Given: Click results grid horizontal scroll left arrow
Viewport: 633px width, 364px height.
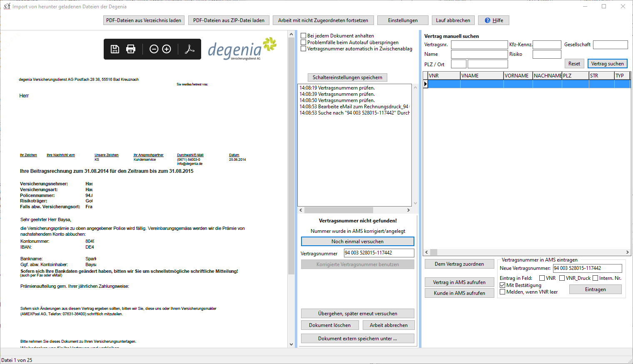Looking at the screenshot, I should pos(426,252).
